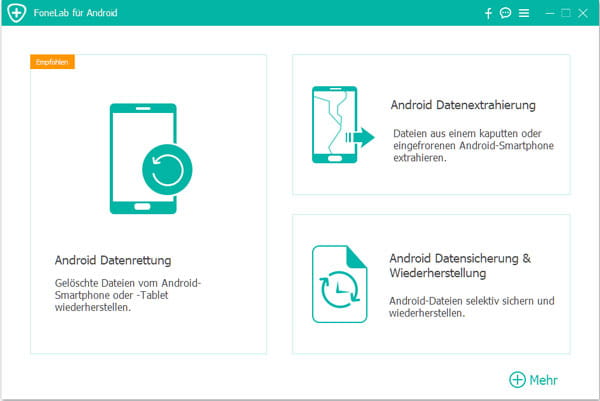
Task: Select the Android Datenextrahierung heading
Action: tap(463, 105)
